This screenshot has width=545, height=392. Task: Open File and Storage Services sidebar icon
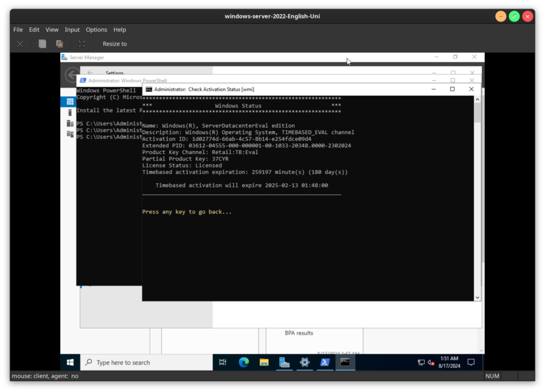[x=70, y=134]
